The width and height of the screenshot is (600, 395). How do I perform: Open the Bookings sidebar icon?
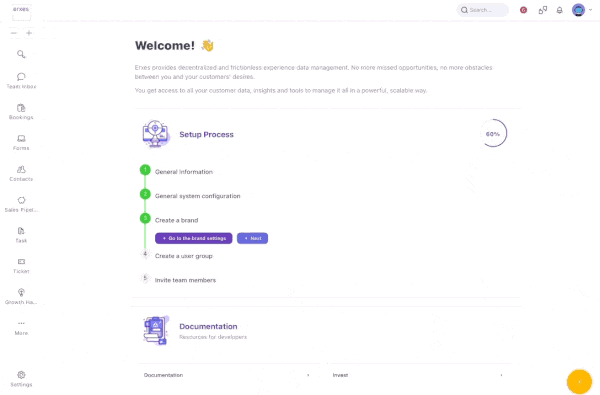21,112
